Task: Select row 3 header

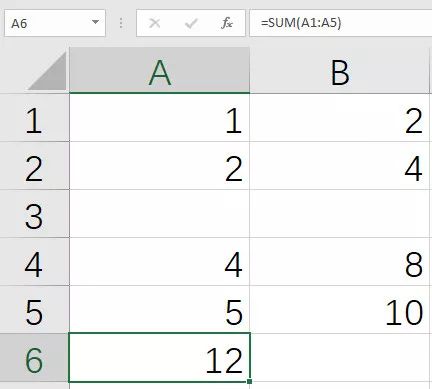Action: (34, 214)
